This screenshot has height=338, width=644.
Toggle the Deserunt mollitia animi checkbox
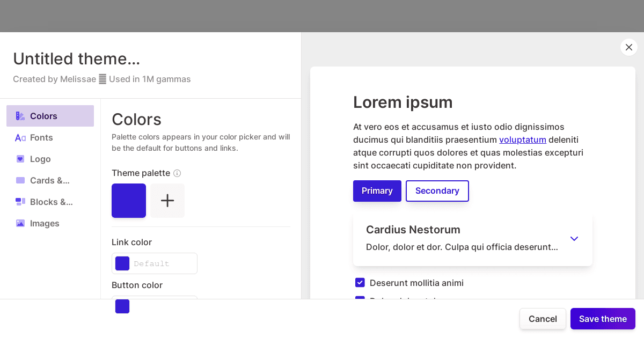click(360, 283)
